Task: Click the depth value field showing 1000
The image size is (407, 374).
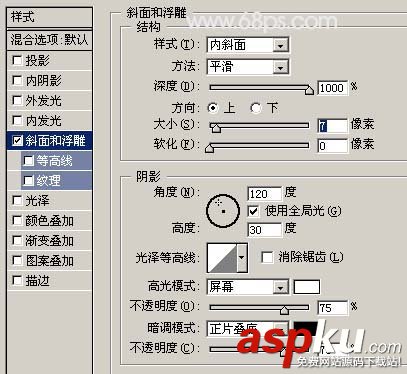Action: click(x=333, y=88)
